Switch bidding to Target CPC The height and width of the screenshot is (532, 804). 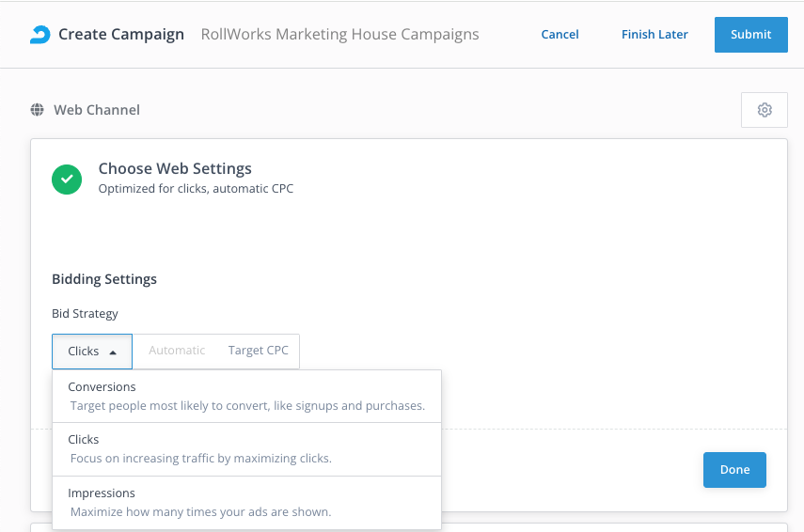point(258,351)
